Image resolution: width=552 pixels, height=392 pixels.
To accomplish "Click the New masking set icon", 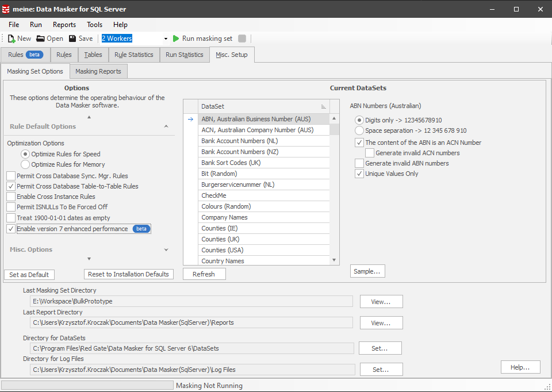I will tap(11, 39).
